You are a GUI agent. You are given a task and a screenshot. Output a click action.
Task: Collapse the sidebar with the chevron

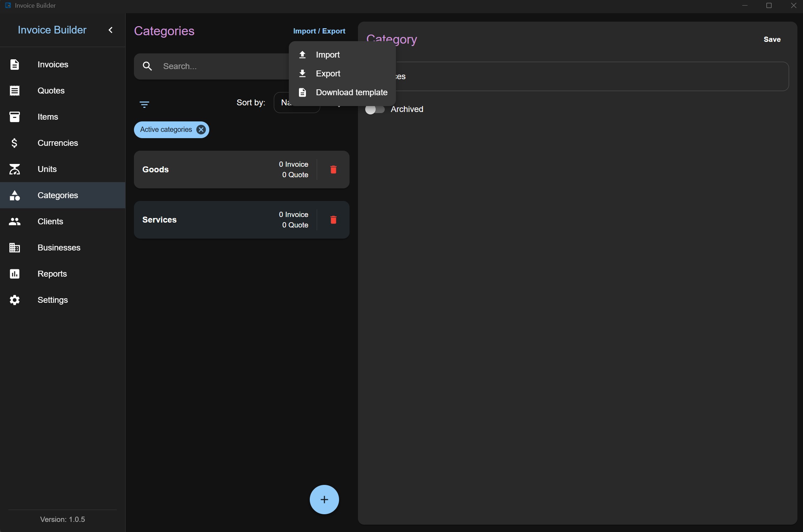pos(111,30)
